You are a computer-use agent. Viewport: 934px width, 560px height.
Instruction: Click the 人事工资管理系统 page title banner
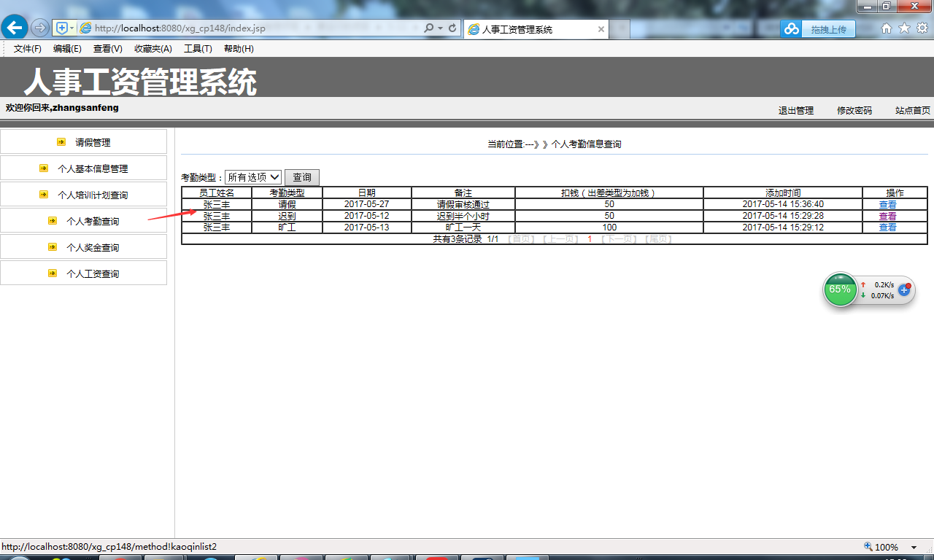tap(140, 82)
